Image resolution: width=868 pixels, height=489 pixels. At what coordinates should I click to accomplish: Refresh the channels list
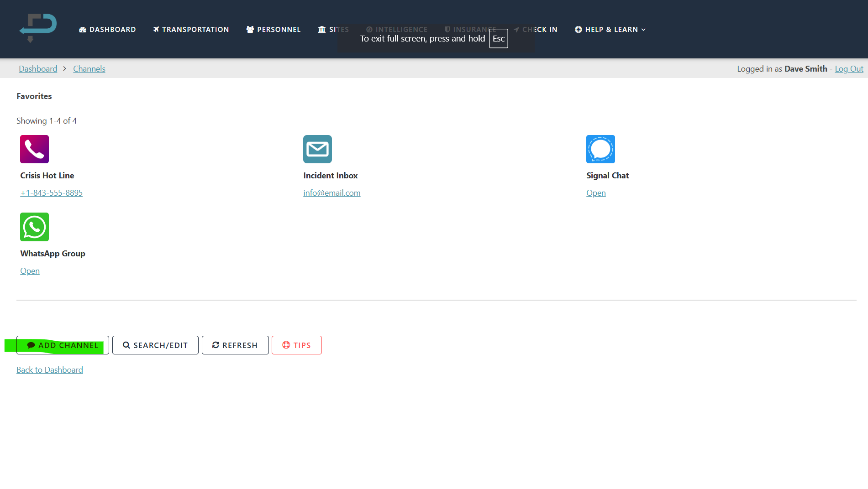pyautogui.click(x=235, y=345)
